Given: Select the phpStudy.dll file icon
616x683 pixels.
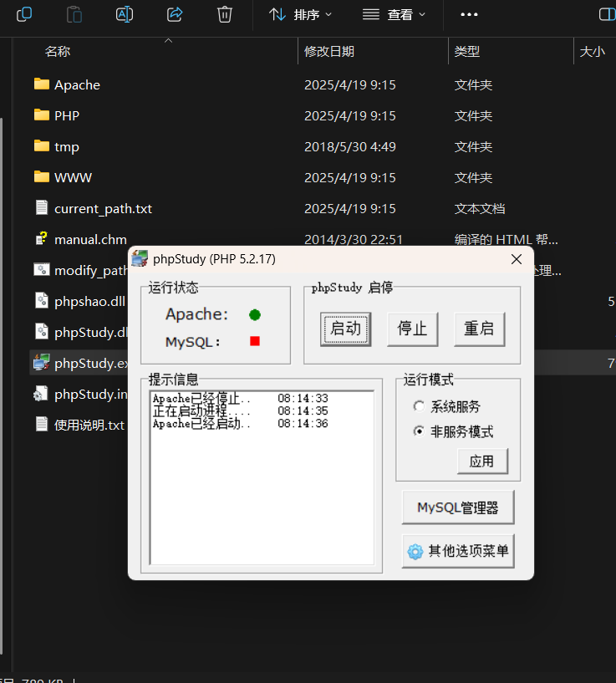Looking at the screenshot, I should [x=42, y=332].
